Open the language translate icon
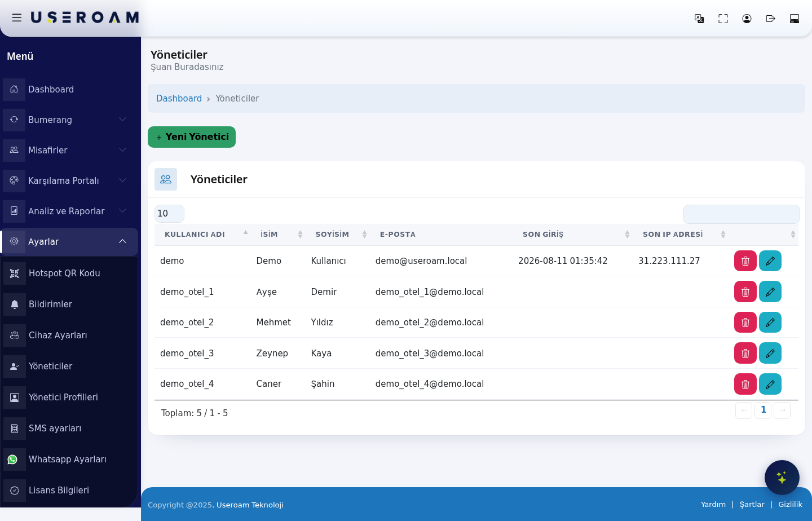 [x=699, y=19]
